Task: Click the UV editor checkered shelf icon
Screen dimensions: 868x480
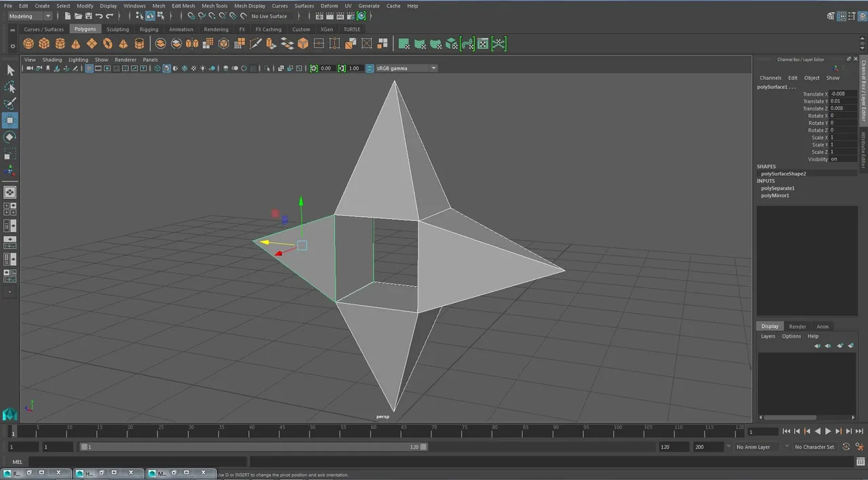Action: 483,43
